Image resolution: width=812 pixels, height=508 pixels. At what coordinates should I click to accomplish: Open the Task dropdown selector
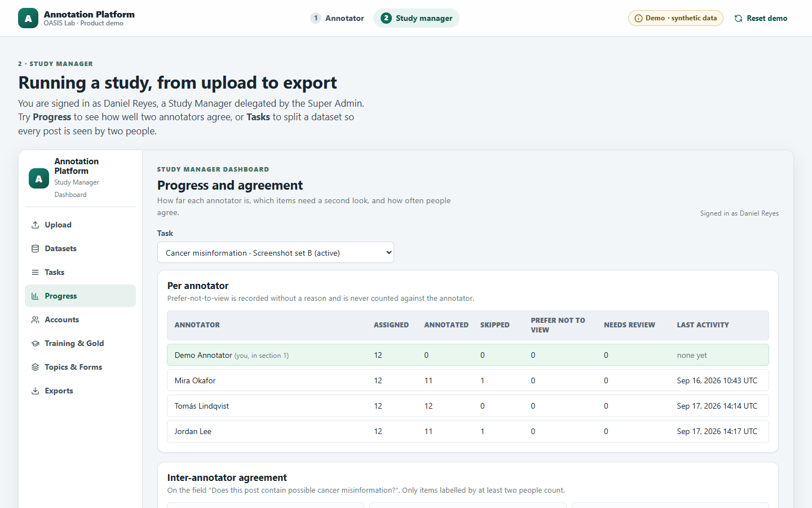(x=276, y=252)
